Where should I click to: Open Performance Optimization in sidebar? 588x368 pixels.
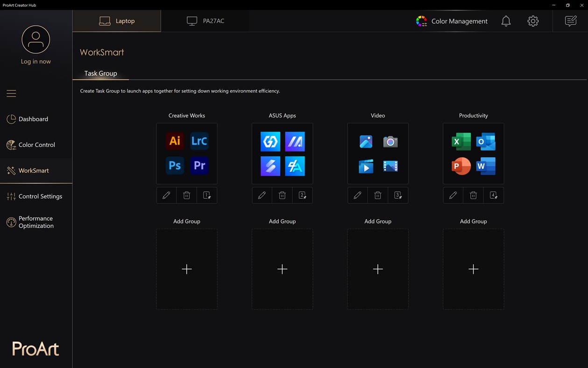(x=36, y=222)
